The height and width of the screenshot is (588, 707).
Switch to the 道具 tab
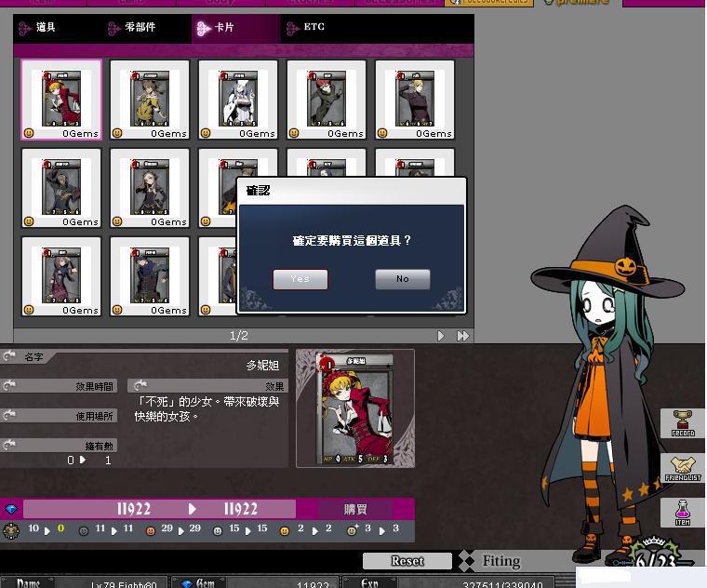click(x=58, y=29)
